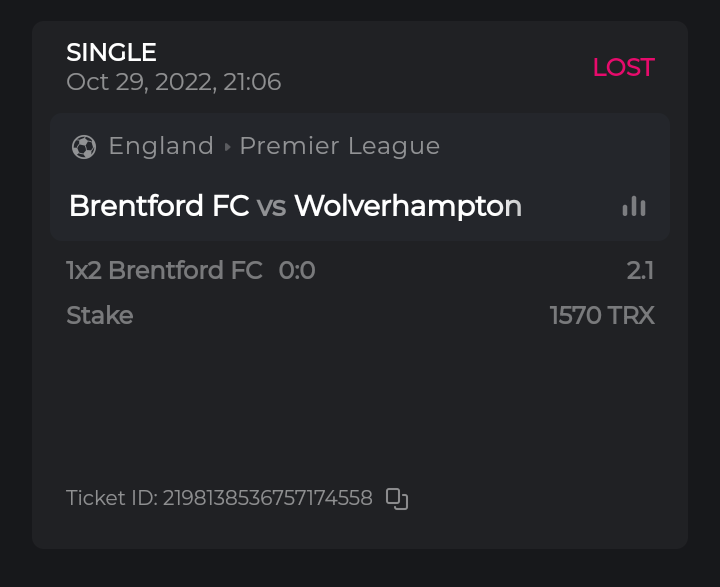The image size is (720, 587).
Task: Click the soccer ball sport icon
Action: tap(84, 147)
